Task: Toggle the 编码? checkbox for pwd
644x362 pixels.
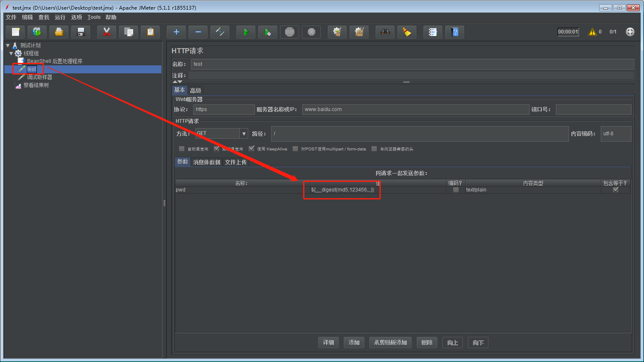Action: 456,190
